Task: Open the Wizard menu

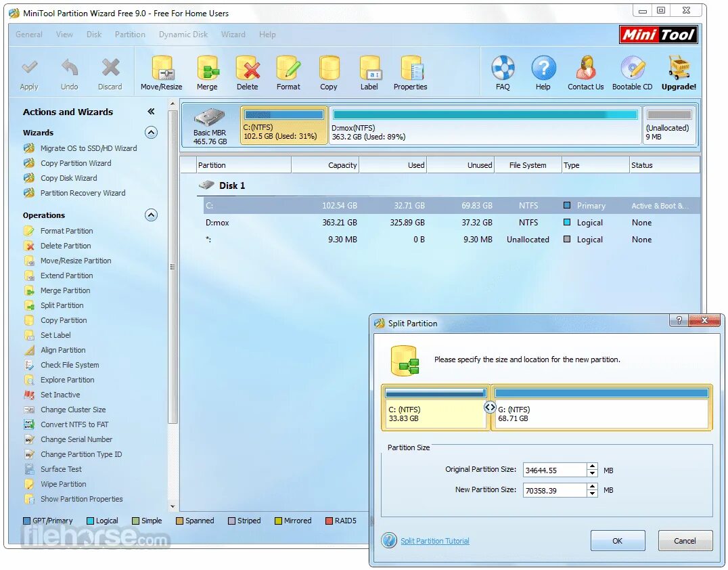Action: click(233, 35)
